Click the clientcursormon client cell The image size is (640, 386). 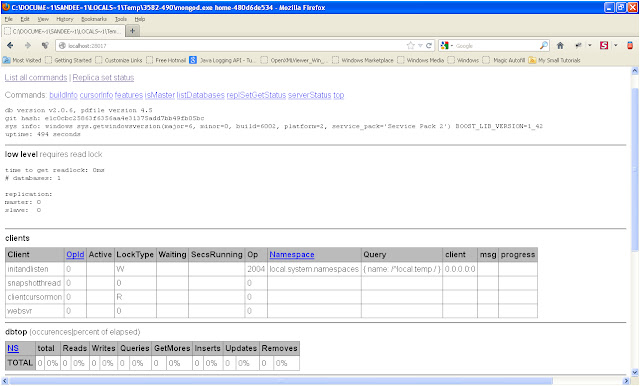pyautogui.click(x=35, y=297)
